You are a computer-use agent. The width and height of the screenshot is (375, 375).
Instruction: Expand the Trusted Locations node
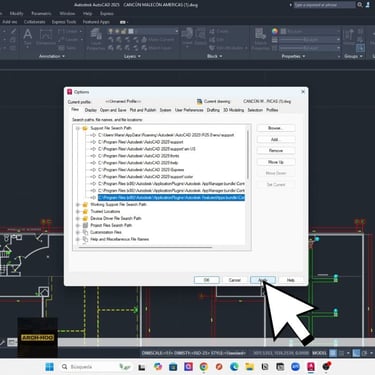78,212
